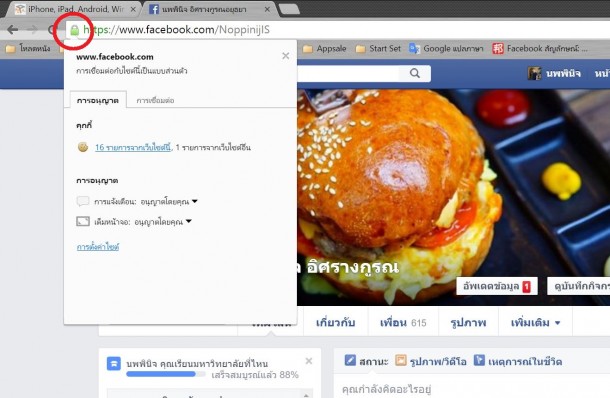This screenshot has height=398, width=610.
Task: Click the Facebook search magnifier icon
Action: [415, 73]
